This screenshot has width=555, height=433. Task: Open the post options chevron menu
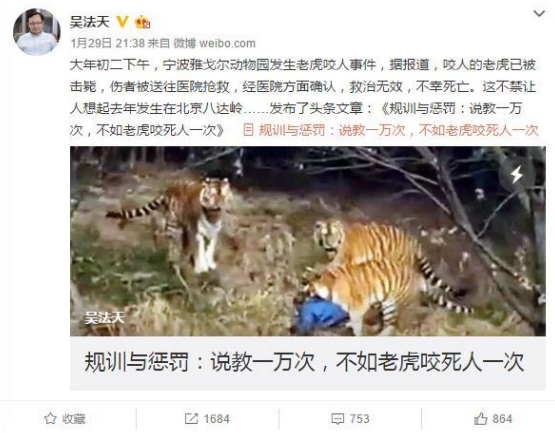click(x=539, y=14)
